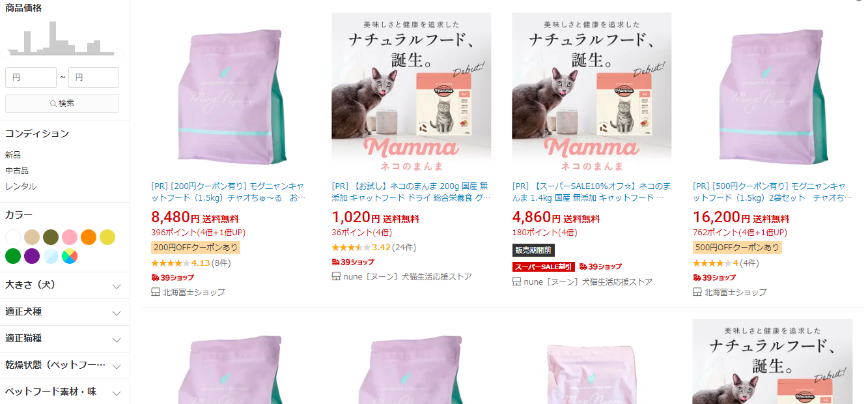This screenshot has width=868, height=404.
Task: Select the purple color swatch
Action: (32, 256)
